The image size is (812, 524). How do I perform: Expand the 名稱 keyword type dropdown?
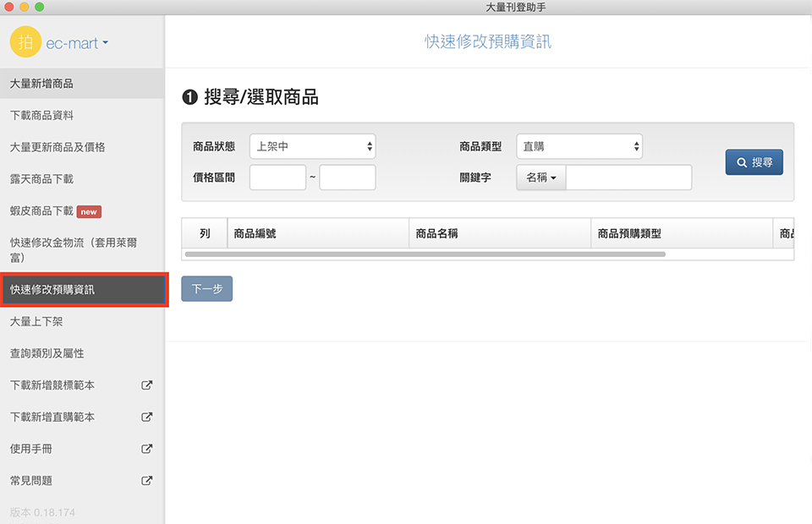[540, 177]
